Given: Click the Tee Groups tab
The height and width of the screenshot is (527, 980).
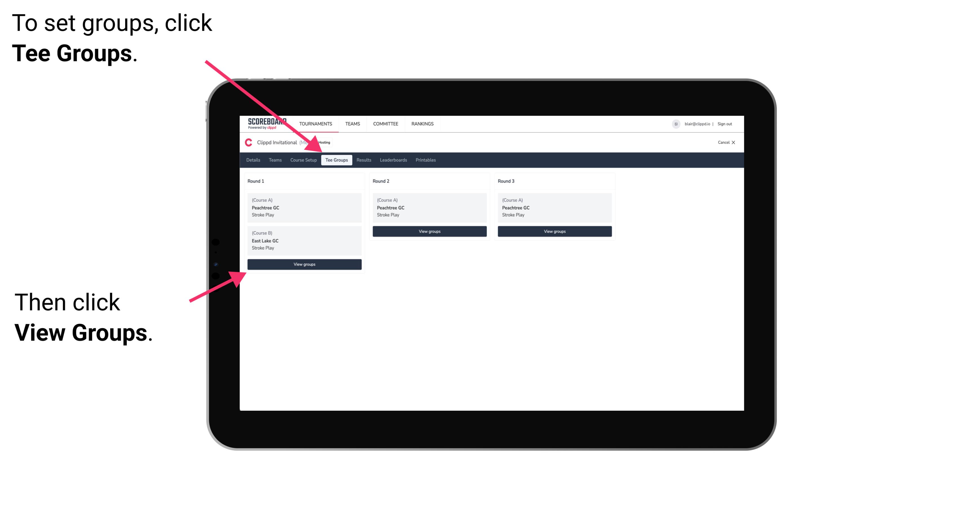Looking at the screenshot, I should pos(336,160).
